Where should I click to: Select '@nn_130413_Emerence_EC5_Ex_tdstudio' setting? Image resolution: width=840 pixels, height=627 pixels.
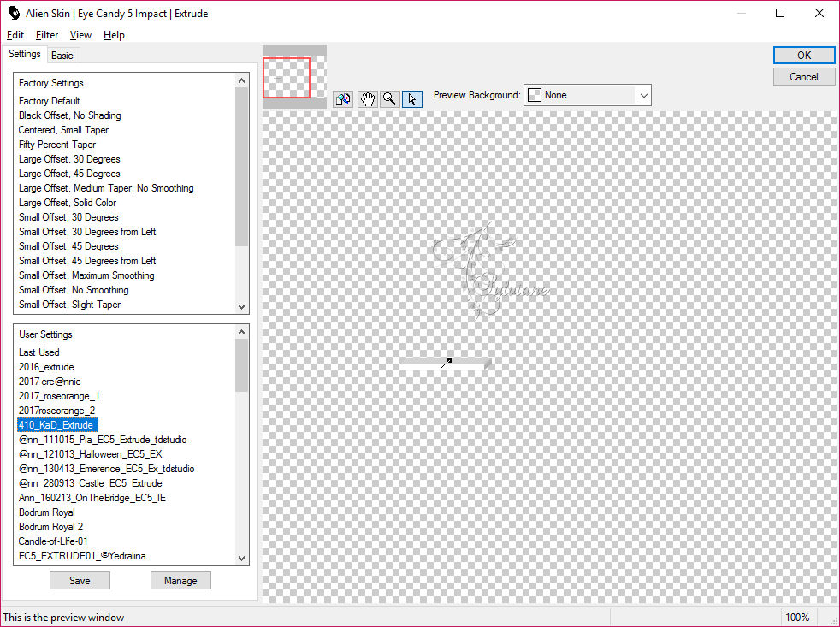(107, 469)
